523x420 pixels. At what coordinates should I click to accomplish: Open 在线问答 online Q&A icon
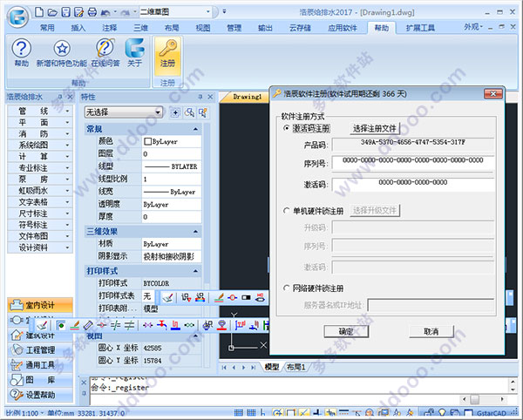click(x=105, y=52)
